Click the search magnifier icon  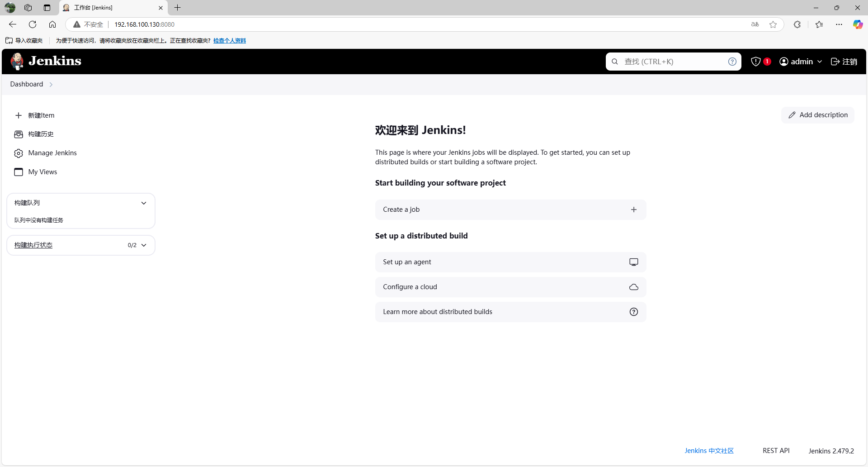pyautogui.click(x=615, y=62)
